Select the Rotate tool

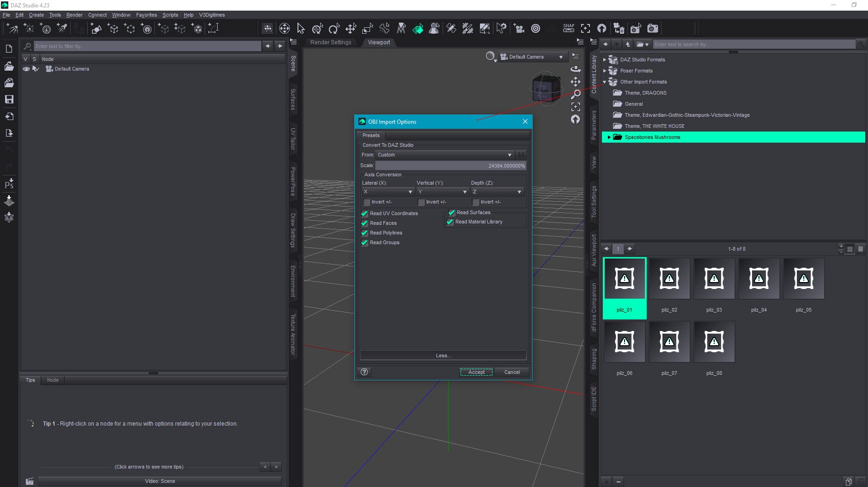(334, 29)
